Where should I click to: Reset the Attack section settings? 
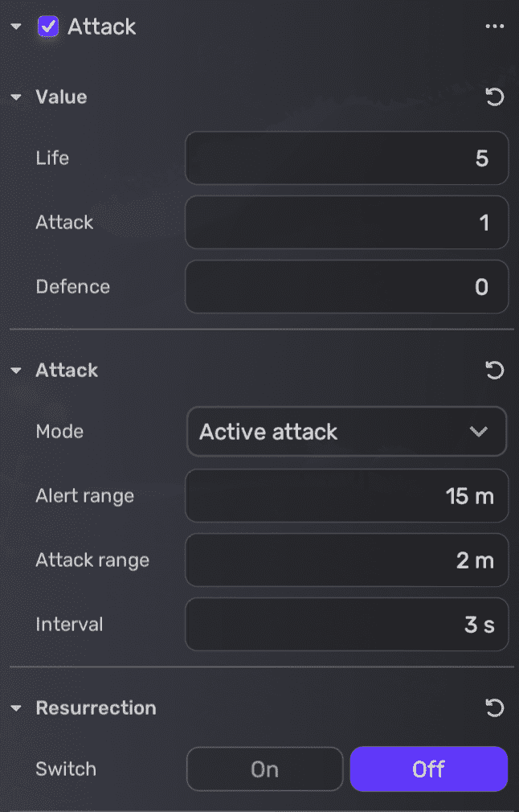(x=495, y=370)
